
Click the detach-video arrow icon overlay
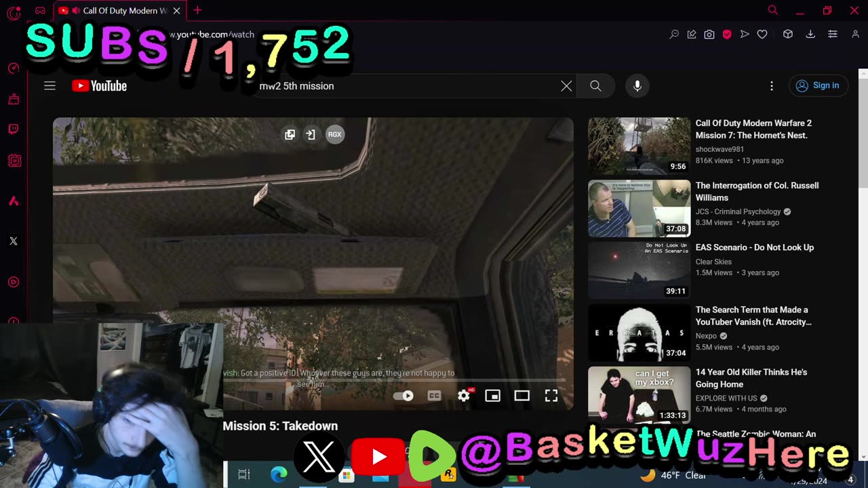pyautogui.click(x=311, y=134)
